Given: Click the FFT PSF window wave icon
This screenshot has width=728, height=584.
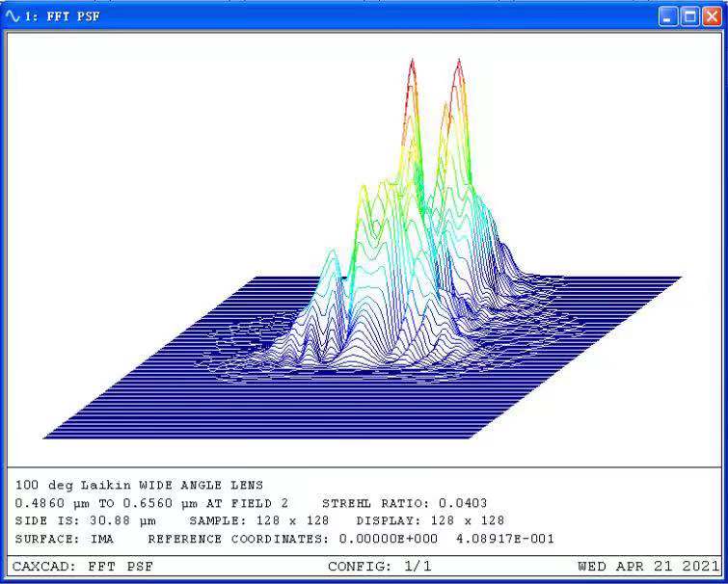Looking at the screenshot, I should [x=13, y=16].
